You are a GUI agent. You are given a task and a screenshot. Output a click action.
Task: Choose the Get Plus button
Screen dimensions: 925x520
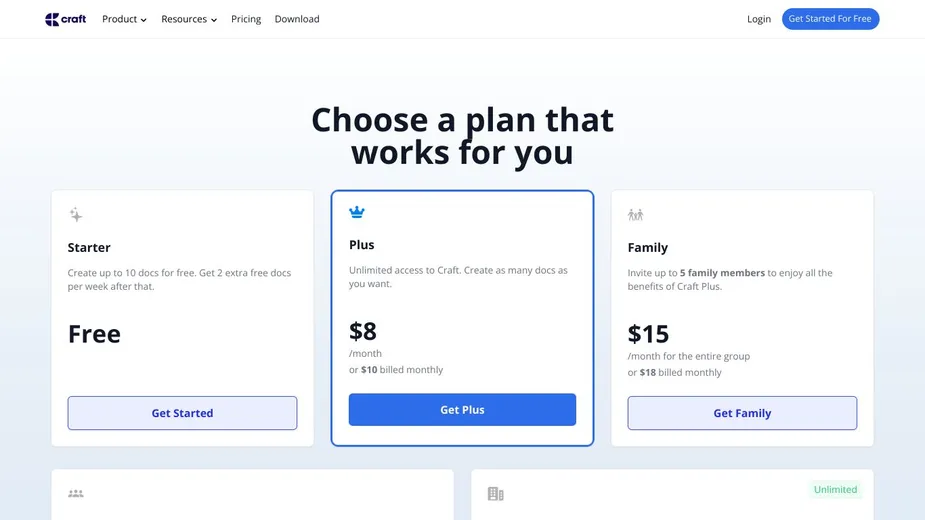coord(462,410)
